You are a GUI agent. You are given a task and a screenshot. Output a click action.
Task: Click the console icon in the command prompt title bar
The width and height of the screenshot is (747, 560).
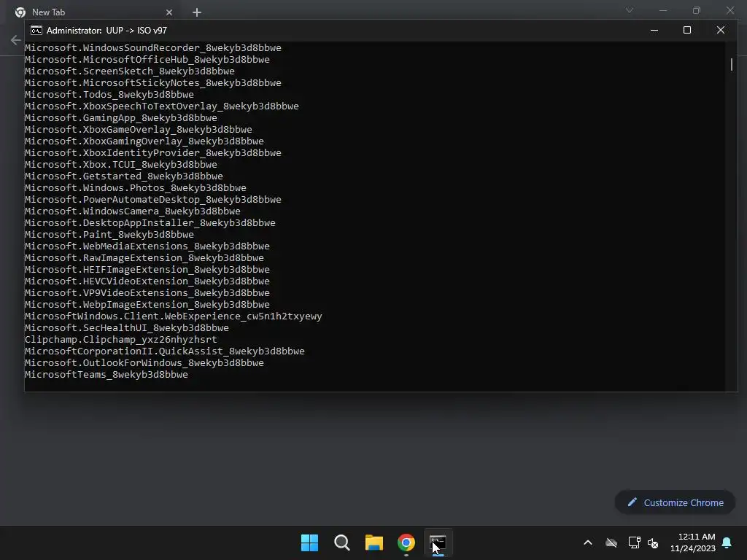click(x=36, y=31)
